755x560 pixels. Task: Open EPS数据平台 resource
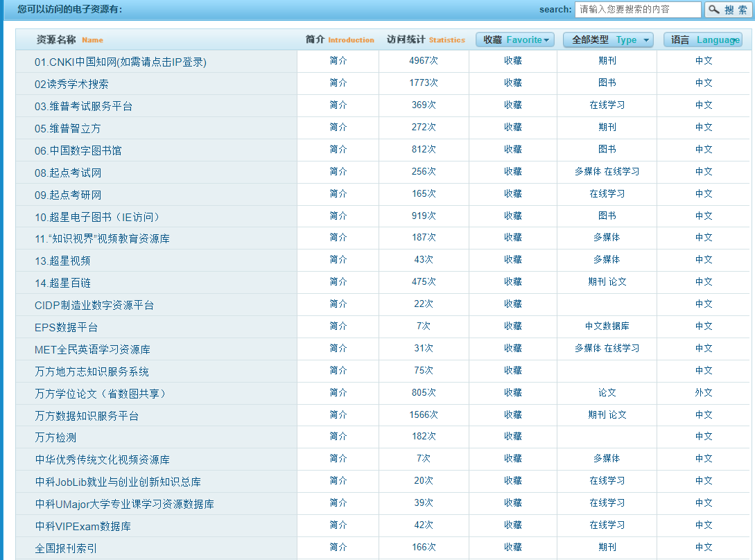(x=66, y=327)
